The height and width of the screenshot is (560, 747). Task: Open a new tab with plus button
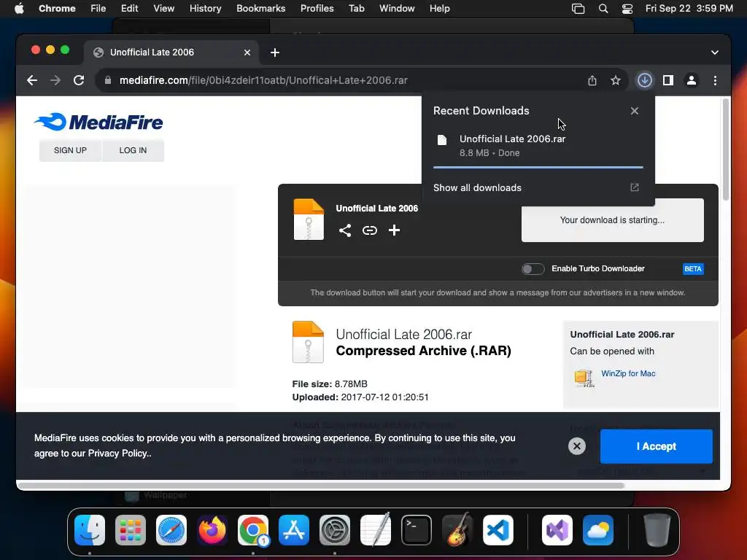point(275,52)
